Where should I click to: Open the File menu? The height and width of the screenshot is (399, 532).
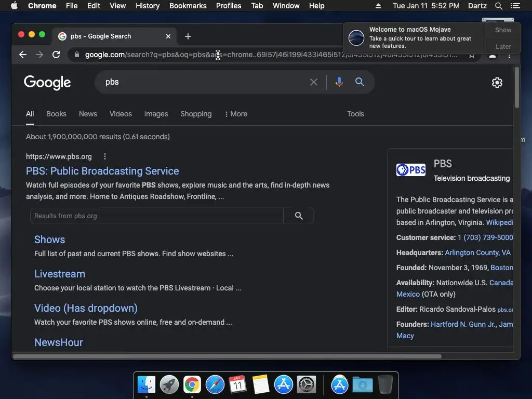(x=72, y=6)
